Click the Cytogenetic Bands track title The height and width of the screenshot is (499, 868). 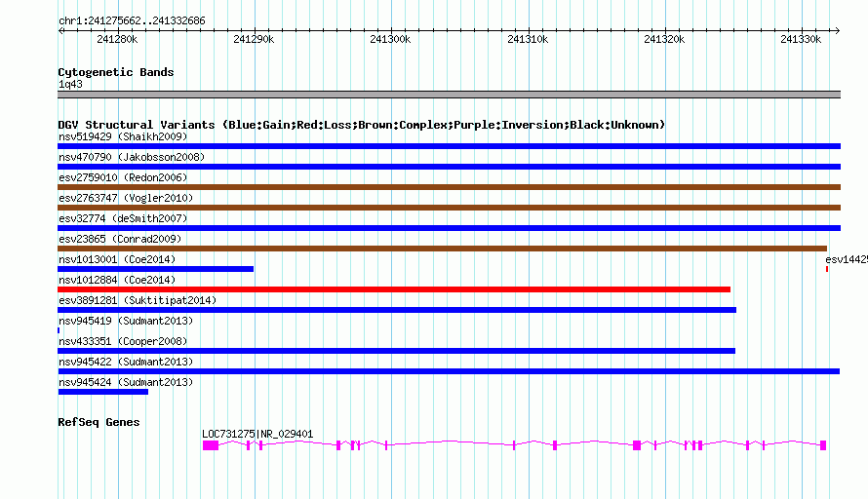[116, 72]
